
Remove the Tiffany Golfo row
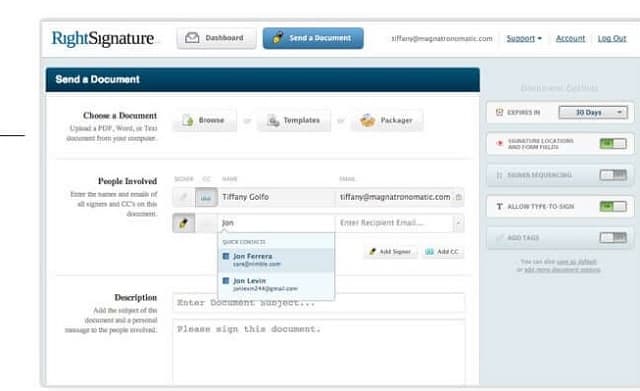tap(459, 197)
